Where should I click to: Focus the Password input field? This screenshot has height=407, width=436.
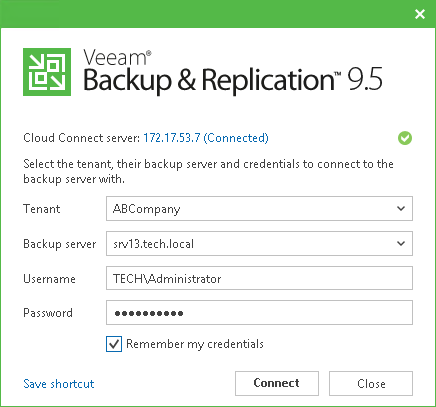click(259, 313)
